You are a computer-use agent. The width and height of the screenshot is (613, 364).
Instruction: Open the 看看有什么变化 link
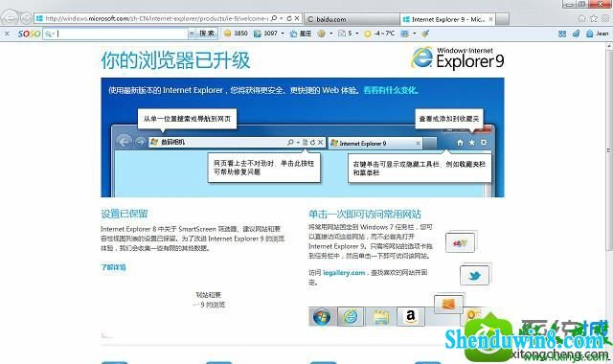(391, 90)
